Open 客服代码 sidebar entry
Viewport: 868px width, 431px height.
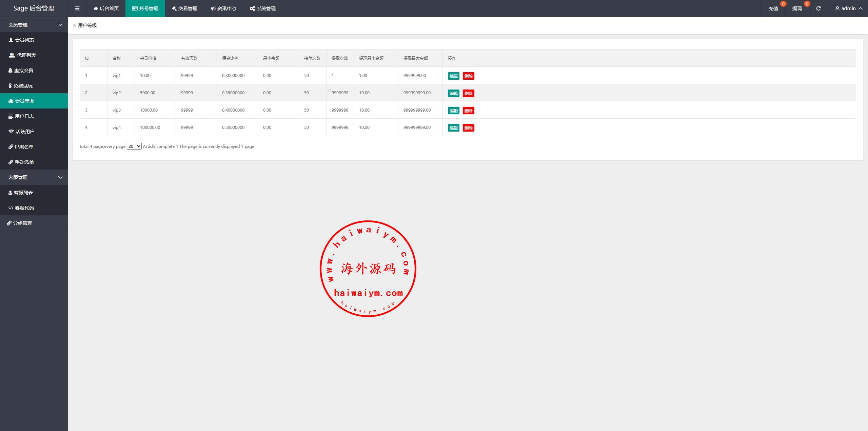coord(24,208)
